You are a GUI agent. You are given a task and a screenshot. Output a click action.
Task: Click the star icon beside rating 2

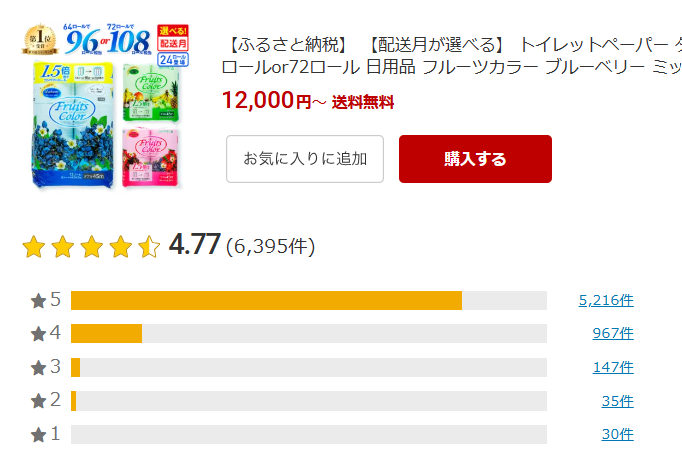(38, 401)
